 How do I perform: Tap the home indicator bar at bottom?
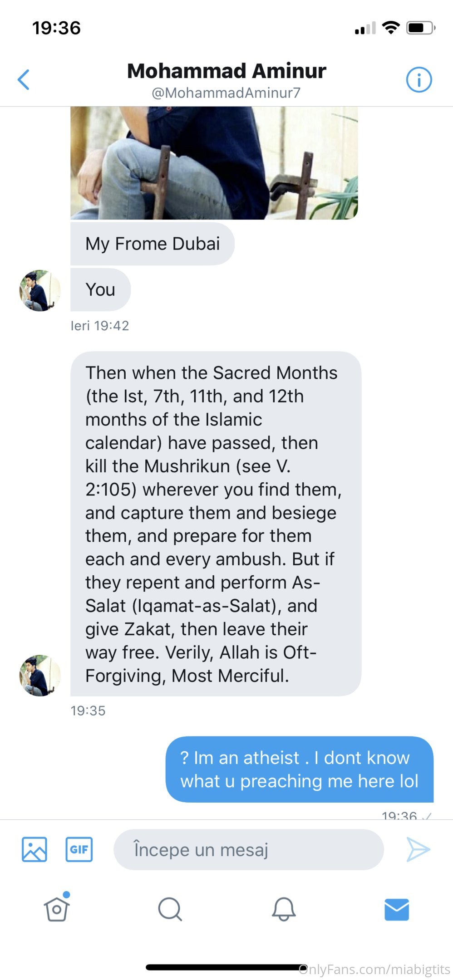226,967
